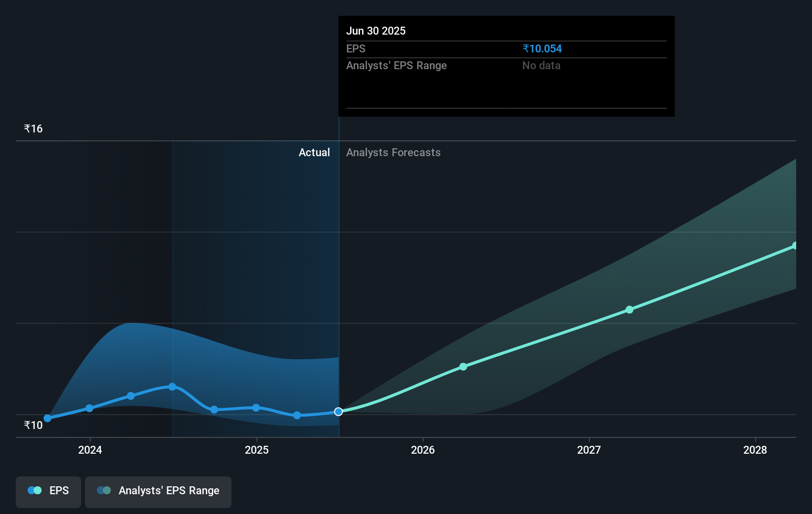This screenshot has height=514, width=812.
Task: Toggle the Analysts' EPS Range legend
Action: point(158,492)
